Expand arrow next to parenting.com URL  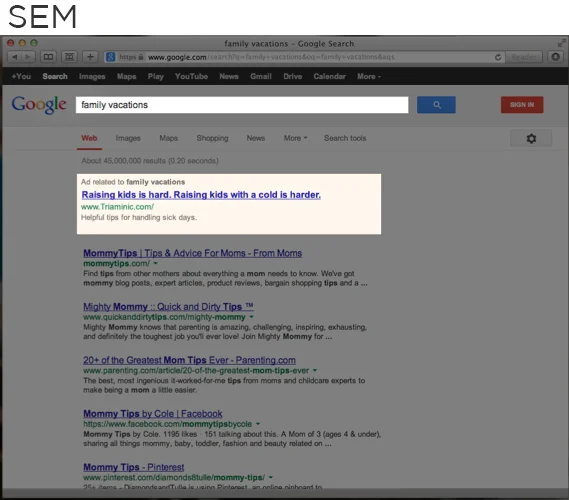(x=315, y=370)
